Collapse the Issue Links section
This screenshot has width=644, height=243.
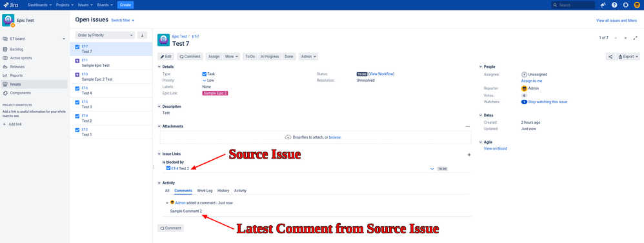pyautogui.click(x=159, y=154)
